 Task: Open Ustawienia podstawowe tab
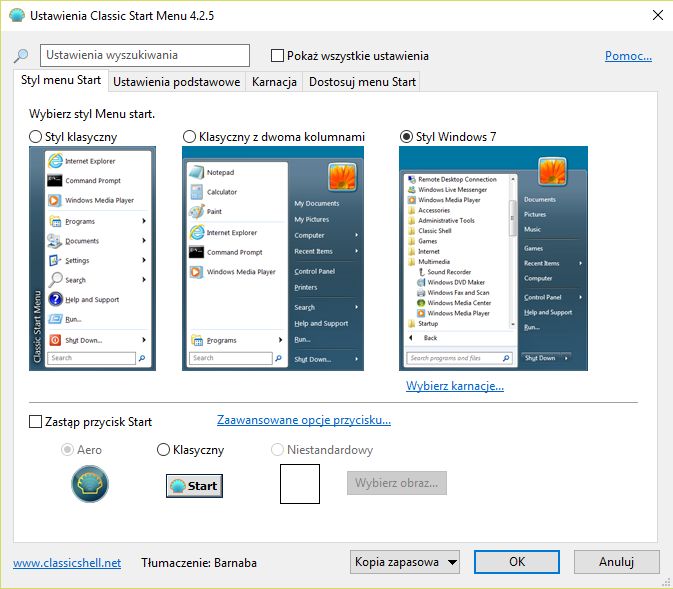[176, 82]
